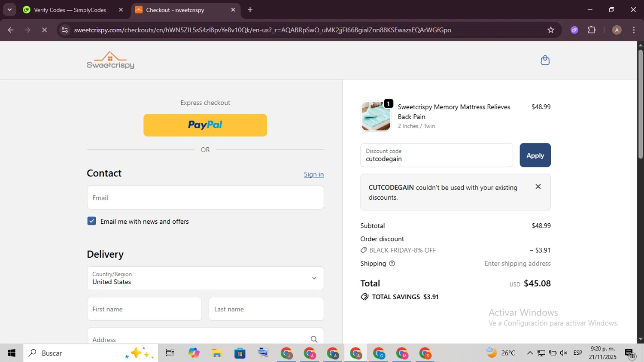Click the scrollbar down arrow
The width and height of the screenshot is (644, 362).
pyautogui.click(x=640, y=339)
